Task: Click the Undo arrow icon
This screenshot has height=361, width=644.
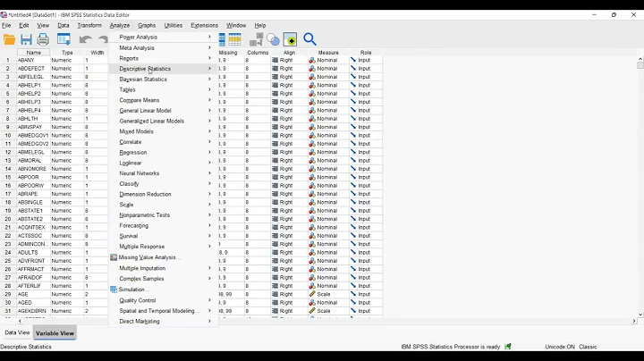Action: [86, 40]
